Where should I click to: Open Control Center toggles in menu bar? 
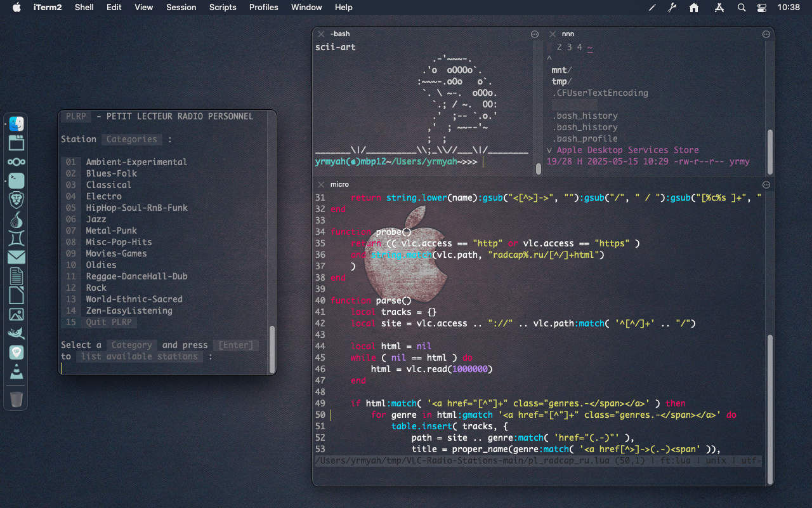point(762,8)
